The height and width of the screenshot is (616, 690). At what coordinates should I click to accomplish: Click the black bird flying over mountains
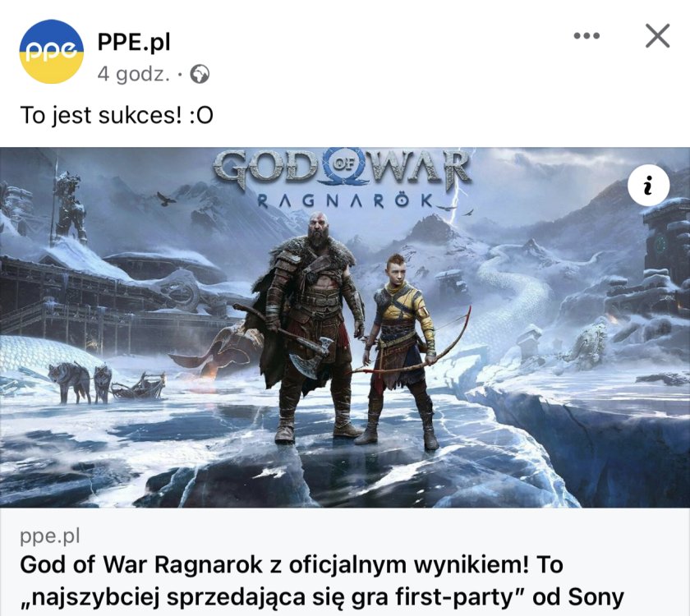[166, 199]
